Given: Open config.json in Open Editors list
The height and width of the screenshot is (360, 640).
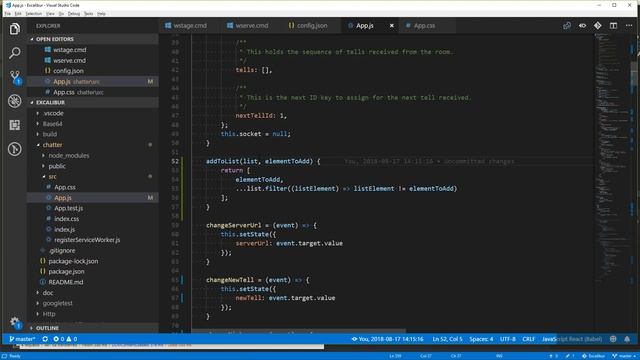Looking at the screenshot, I should (x=93, y=71).
